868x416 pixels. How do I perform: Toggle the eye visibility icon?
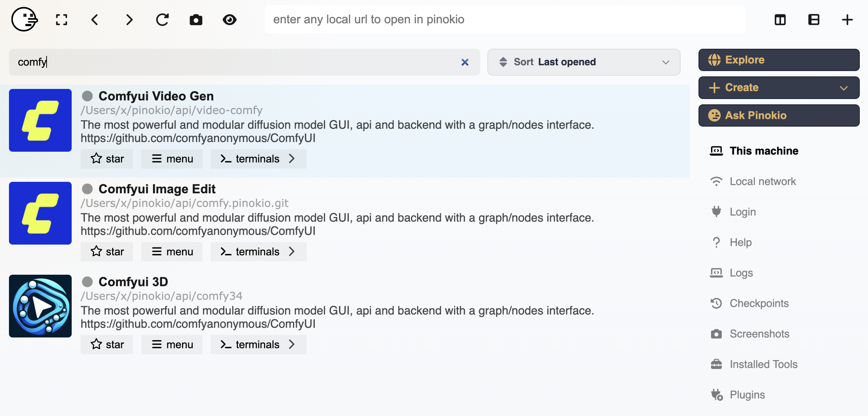coord(229,20)
